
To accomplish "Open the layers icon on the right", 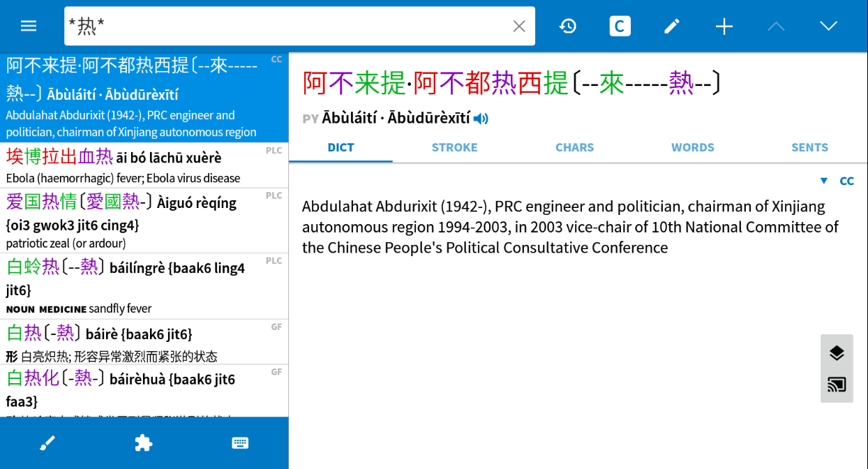I will point(837,353).
